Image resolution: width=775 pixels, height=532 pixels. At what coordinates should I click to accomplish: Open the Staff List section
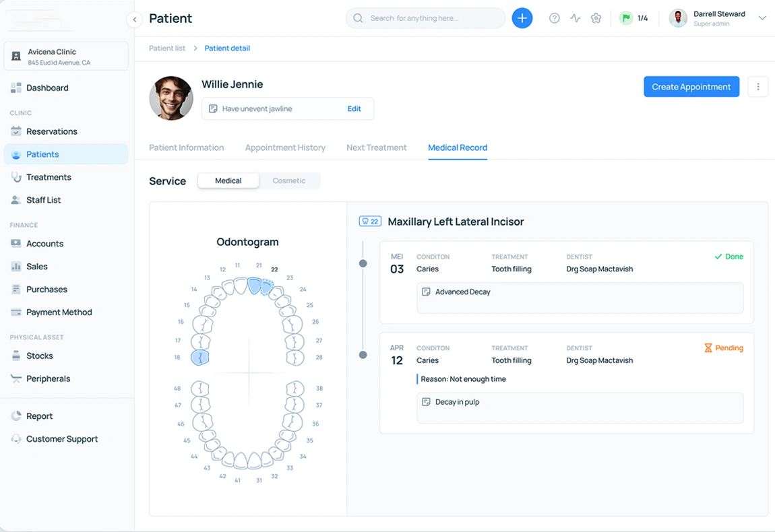point(44,200)
